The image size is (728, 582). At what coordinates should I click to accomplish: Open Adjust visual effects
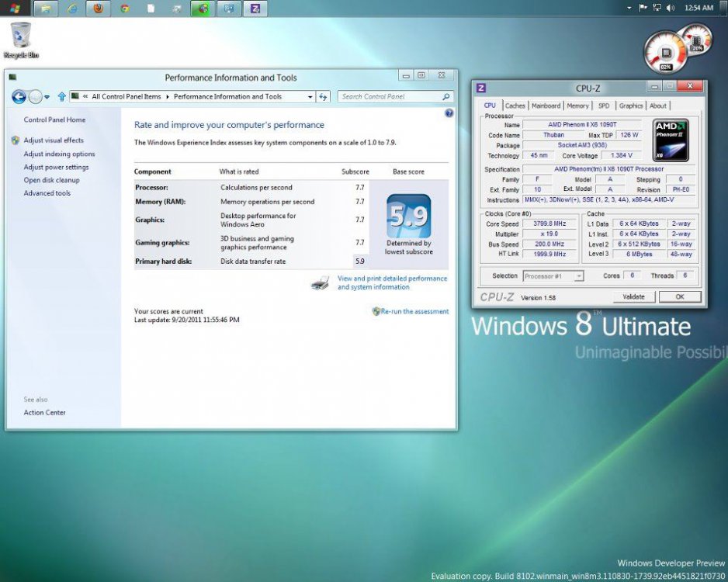click(54, 140)
